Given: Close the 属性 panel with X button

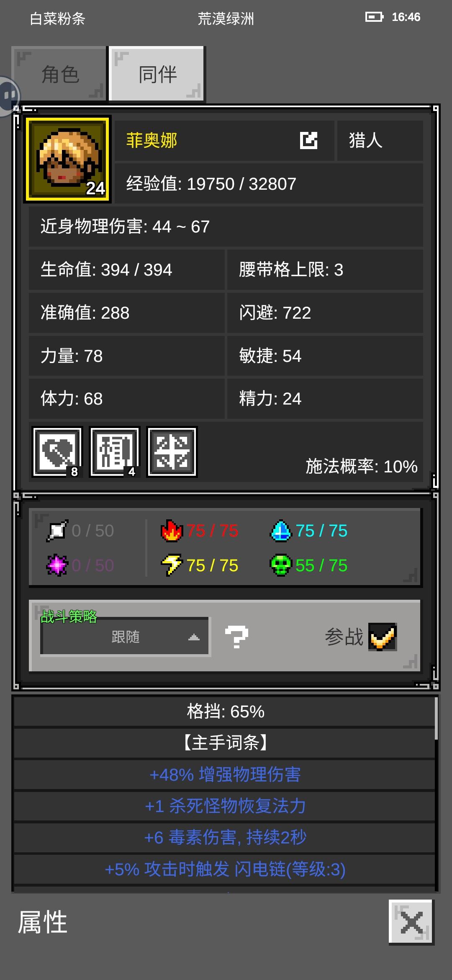Looking at the screenshot, I should tap(412, 922).
